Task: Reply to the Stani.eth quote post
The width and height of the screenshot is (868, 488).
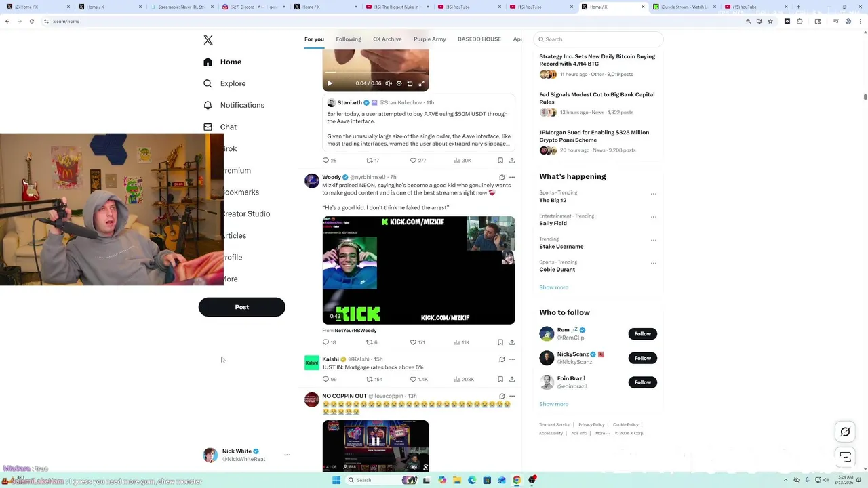Action: tap(330, 161)
